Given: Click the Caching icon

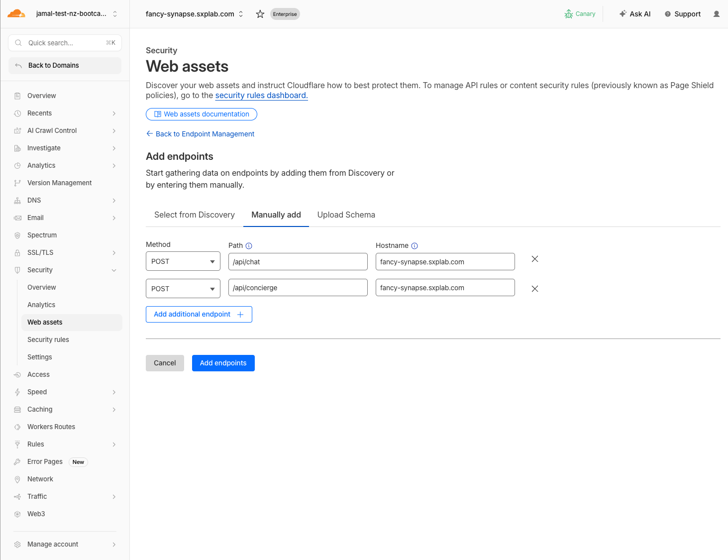Looking at the screenshot, I should pos(17,409).
